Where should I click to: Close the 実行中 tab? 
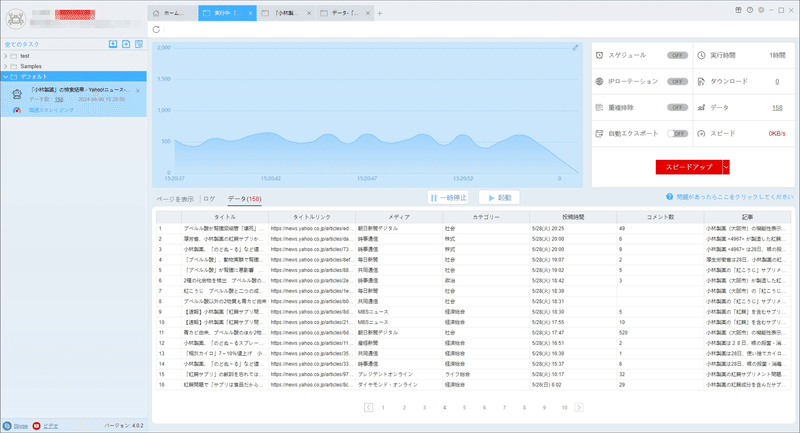pyautogui.click(x=251, y=13)
